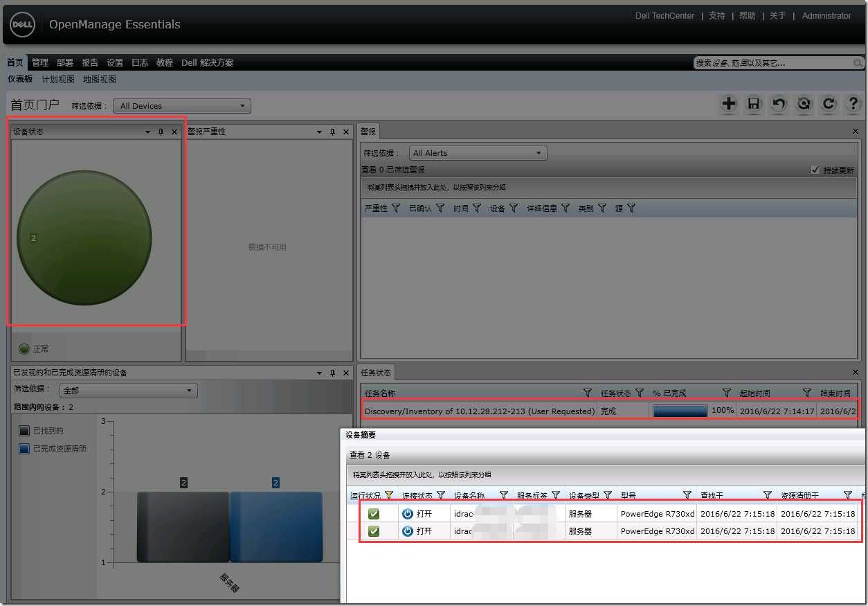
Task: Click the circular-arrows reload icon beside the undo icon
Action: click(x=804, y=105)
